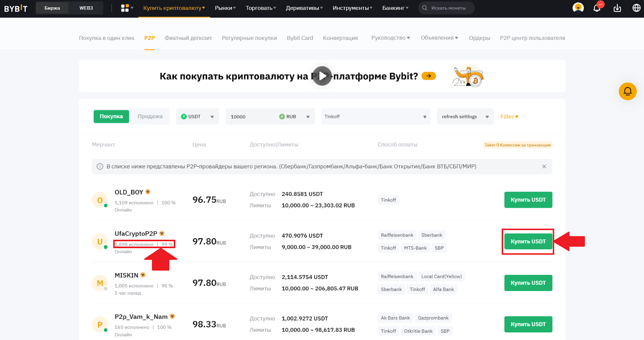Open the Торговать menu
Viewport: 644px width, 340px height.
(261, 8)
